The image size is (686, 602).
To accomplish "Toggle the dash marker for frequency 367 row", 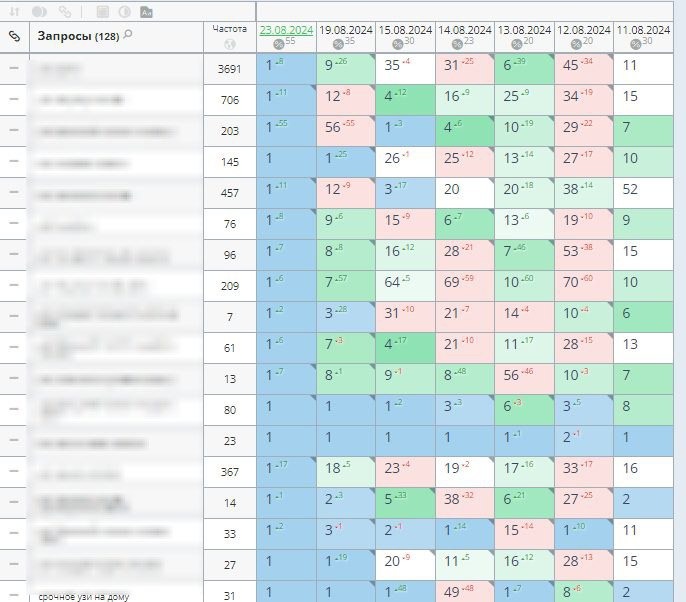I will pyautogui.click(x=14, y=472).
